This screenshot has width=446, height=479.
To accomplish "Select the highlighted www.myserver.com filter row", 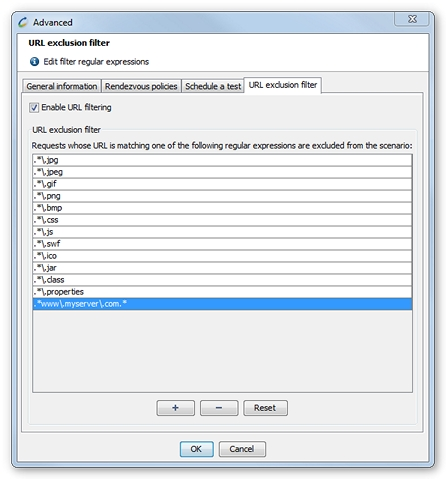I will pos(222,304).
